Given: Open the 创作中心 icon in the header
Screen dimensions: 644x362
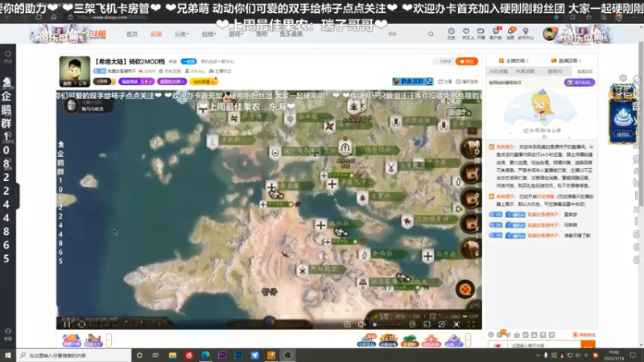Looking at the screenshot, I should point(526,34).
